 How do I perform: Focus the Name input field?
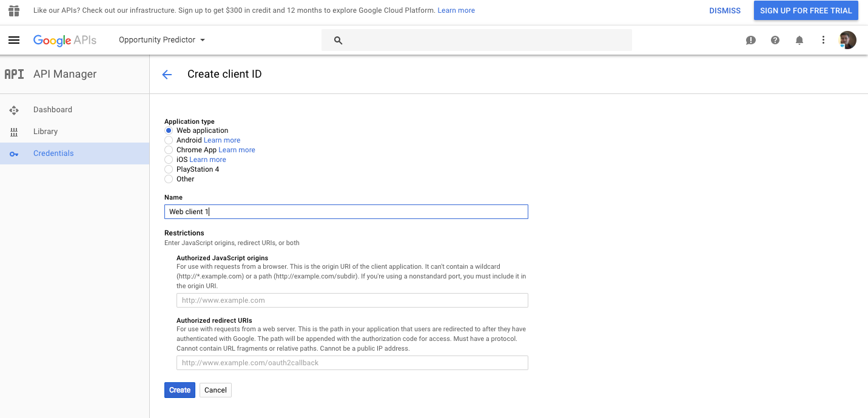(x=346, y=212)
